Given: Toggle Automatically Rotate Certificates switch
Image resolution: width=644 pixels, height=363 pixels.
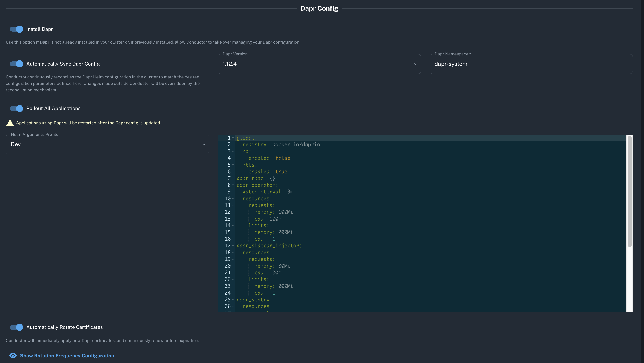Looking at the screenshot, I should [16, 327].
